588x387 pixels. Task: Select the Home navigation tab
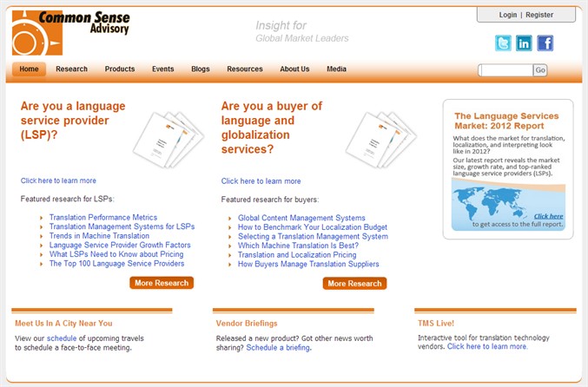(29, 69)
